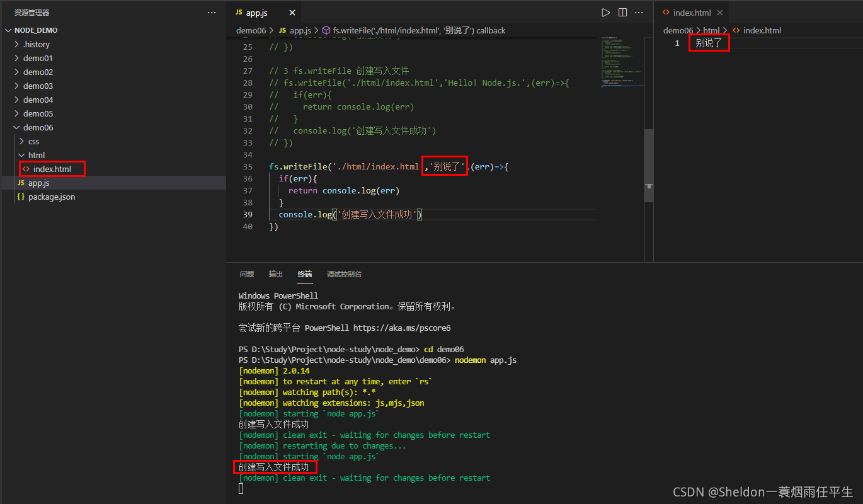The image size is (863, 504).
Task: Click 'Windows PowerShell' terminal header line
Action: pyautogui.click(x=278, y=295)
